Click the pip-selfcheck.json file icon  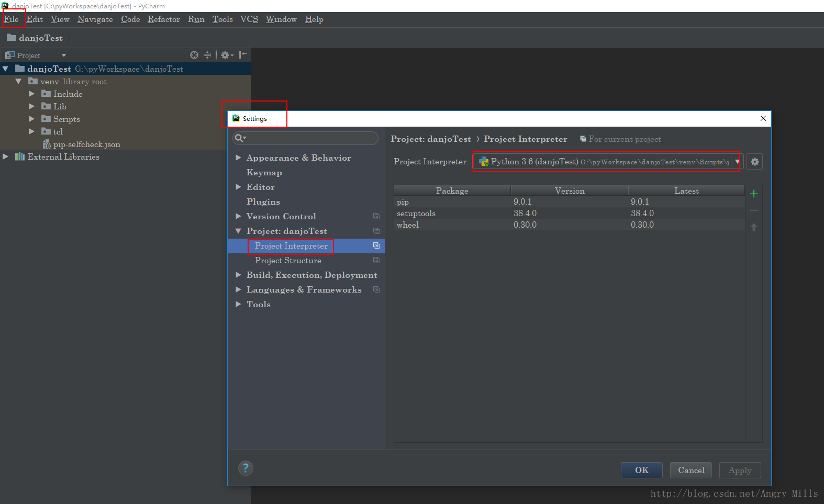(x=47, y=144)
